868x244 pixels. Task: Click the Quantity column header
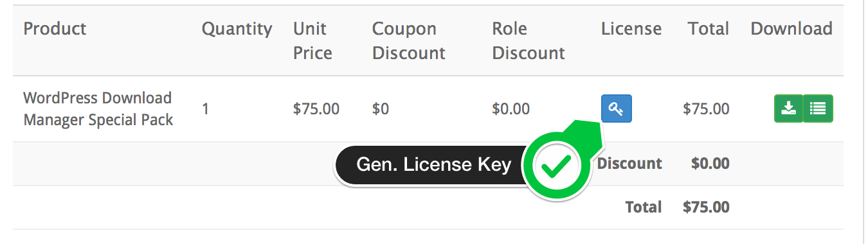coord(237,29)
